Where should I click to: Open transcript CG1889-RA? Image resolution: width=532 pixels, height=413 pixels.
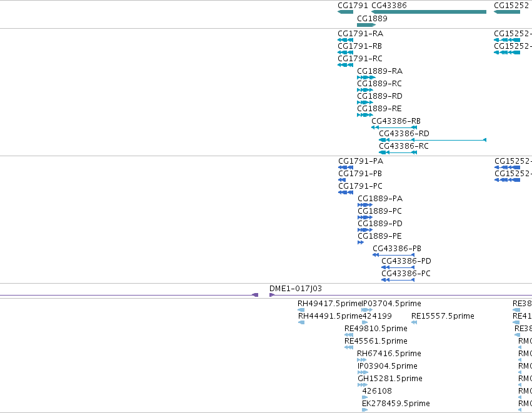pyautogui.click(x=379, y=71)
